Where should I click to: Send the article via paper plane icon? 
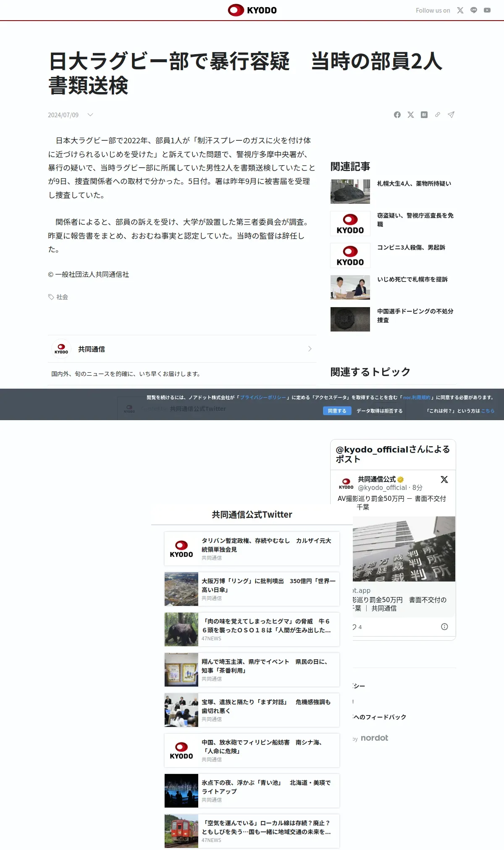pyautogui.click(x=451, y=115)
